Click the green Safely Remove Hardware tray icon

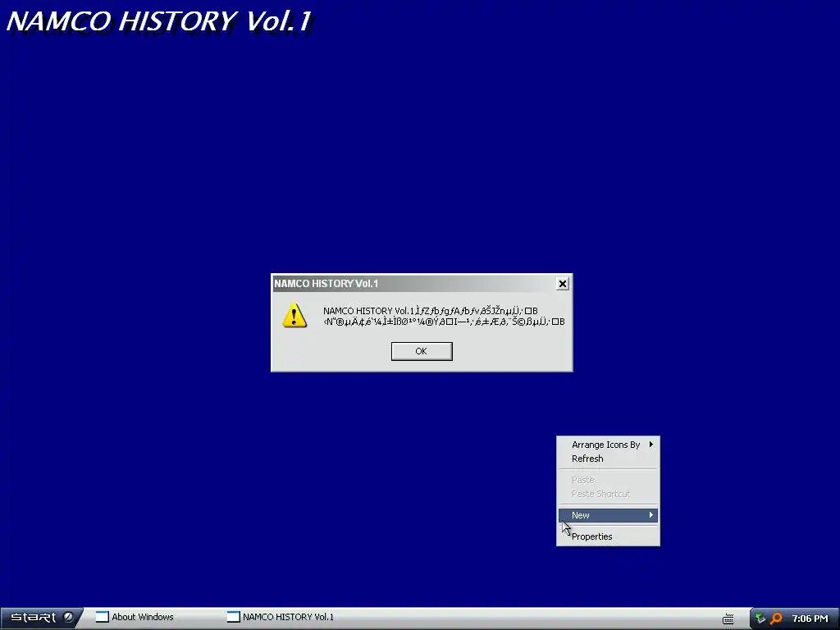point(760,619)
